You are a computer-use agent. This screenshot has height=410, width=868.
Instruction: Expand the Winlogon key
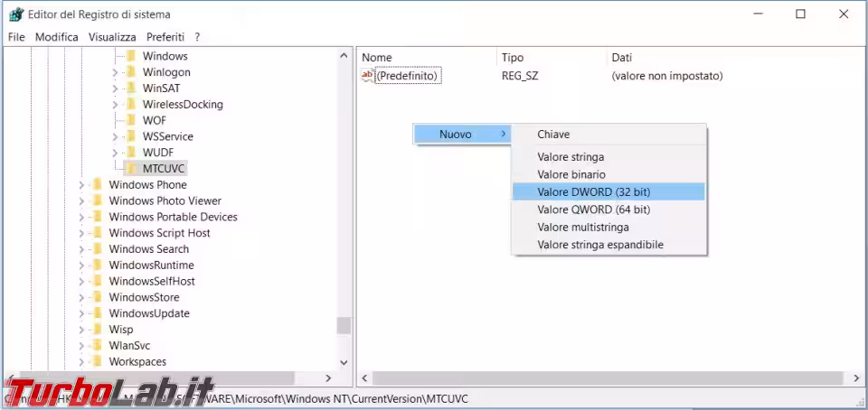pyautogui.click(x=115, y=72)
